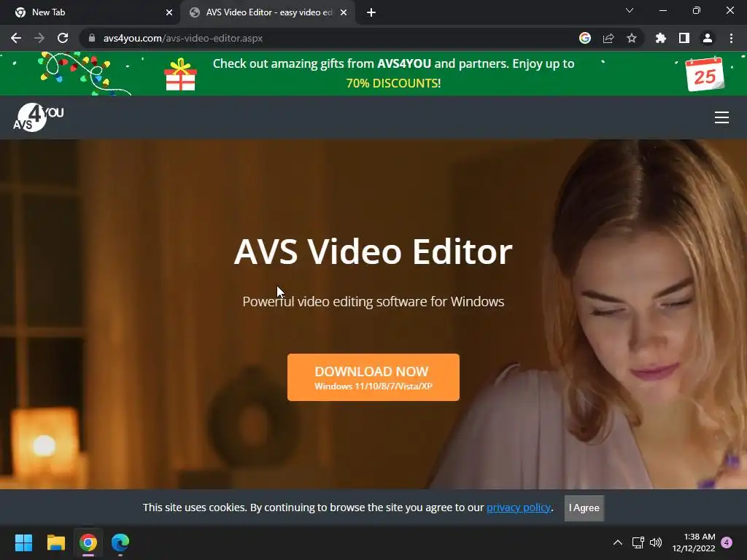The height and width of the screenshot is (560, 747).
Task: Close the New Tab tab
Action: point(169,12)
